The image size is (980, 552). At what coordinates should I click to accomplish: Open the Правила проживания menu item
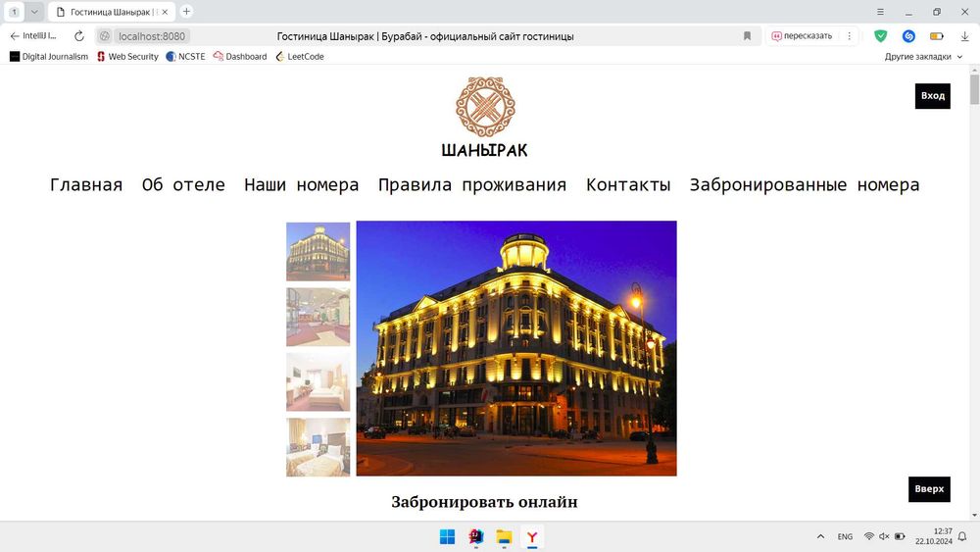point(472,185)
